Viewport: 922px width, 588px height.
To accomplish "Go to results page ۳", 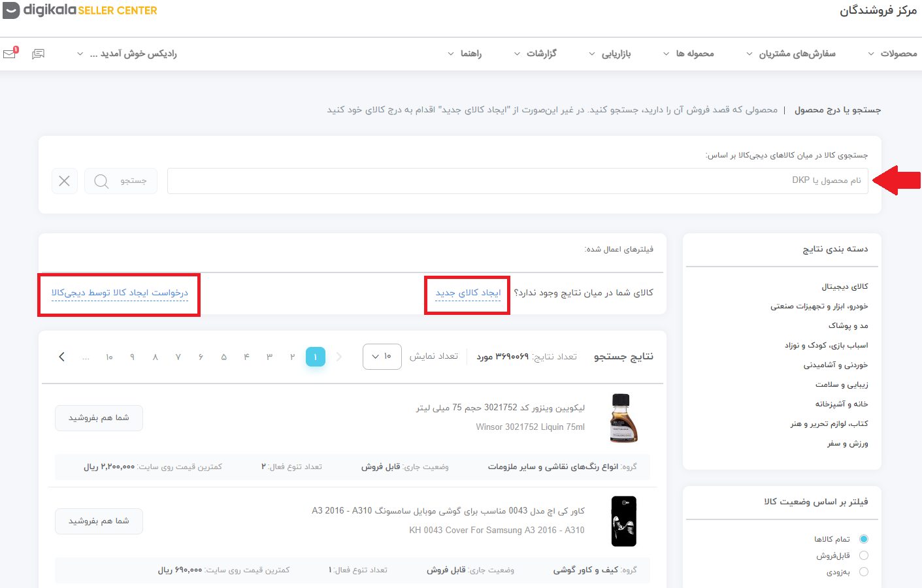I will pyautogui.click(x=269, y=357).
